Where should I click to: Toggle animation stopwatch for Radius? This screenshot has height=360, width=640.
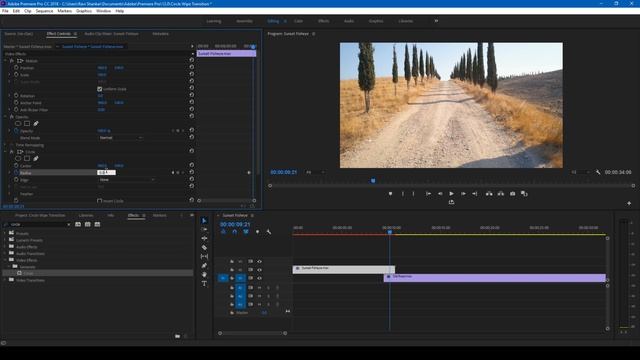[16, 173]
